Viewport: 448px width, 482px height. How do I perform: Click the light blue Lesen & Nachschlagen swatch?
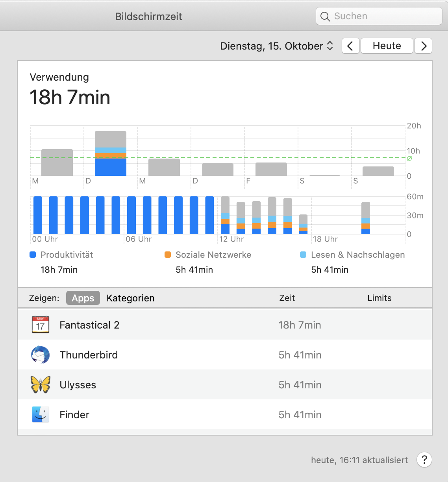point(303,255)
